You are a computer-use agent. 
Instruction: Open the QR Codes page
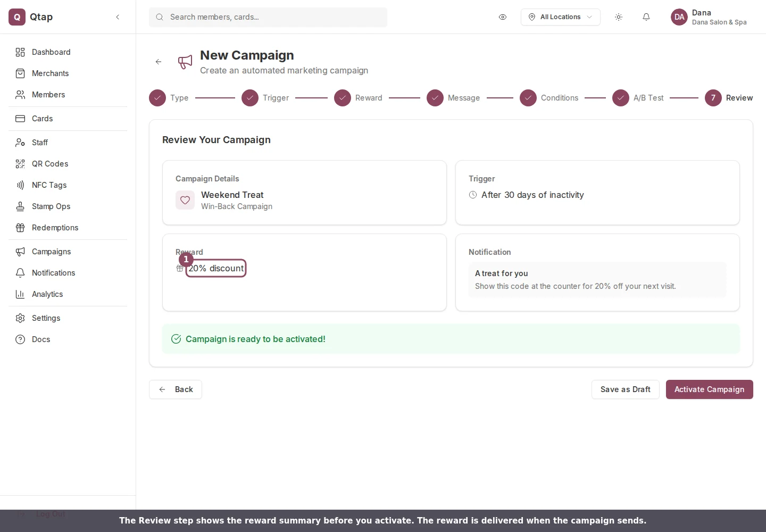68,164
